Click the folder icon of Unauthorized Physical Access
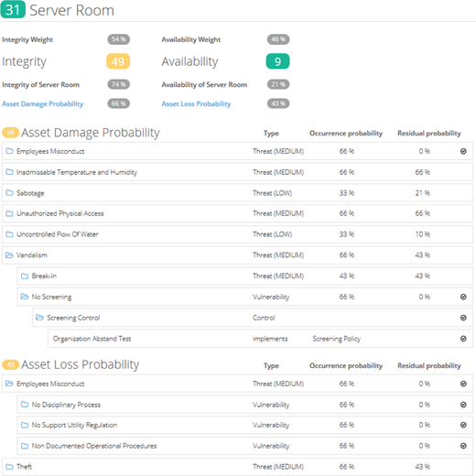The height and width of the screenshot is (476, 476). 9,213
